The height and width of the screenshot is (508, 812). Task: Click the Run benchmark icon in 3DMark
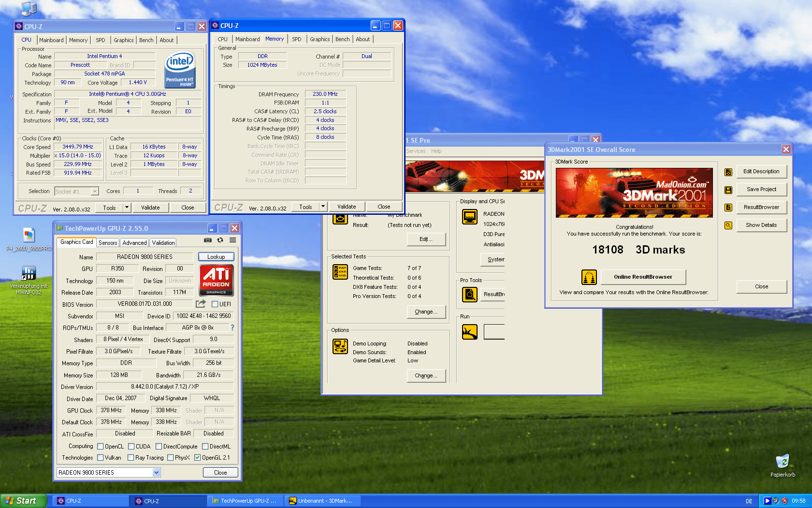point(470,332)
